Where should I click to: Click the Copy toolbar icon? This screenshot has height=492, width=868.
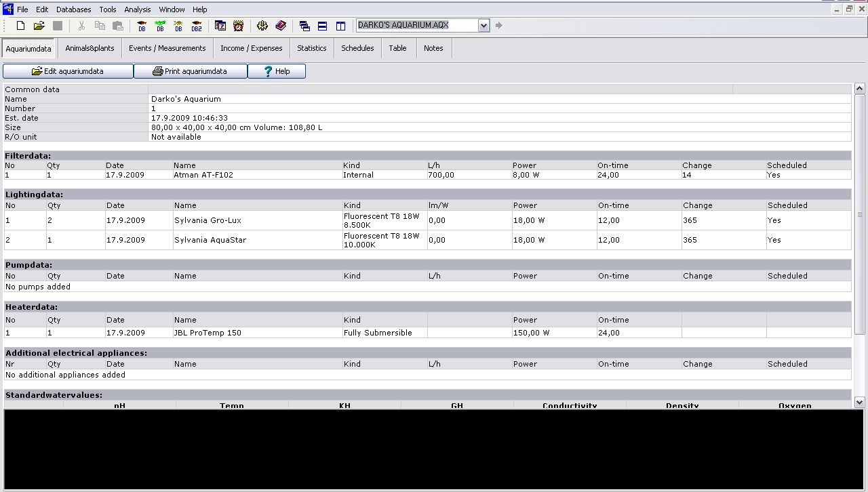[100, 26]
